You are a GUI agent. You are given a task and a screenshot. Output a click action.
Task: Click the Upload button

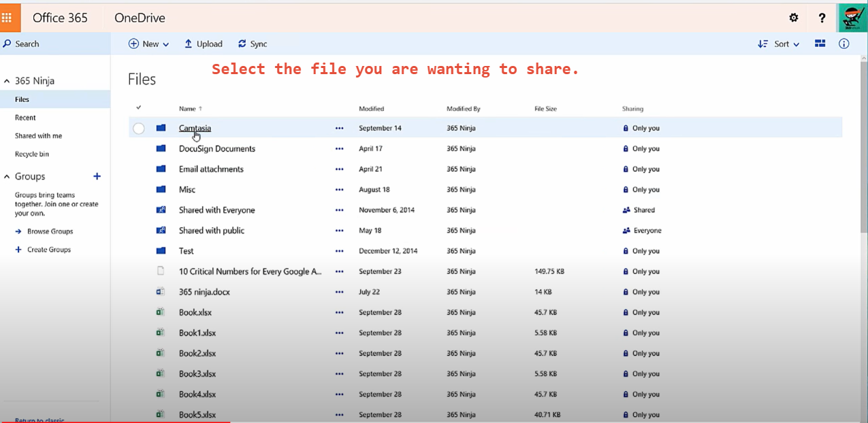coord(204,44)
